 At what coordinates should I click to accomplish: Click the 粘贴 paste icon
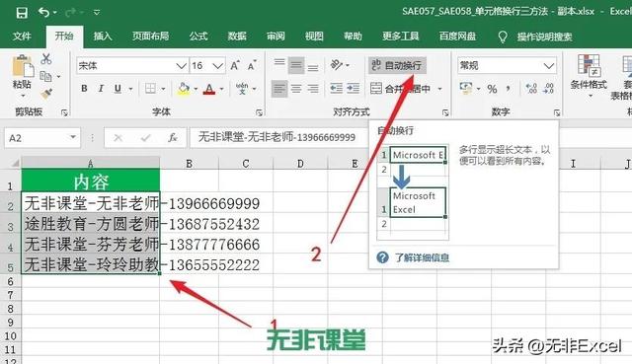pyautogui.click(x=23, y=66)
